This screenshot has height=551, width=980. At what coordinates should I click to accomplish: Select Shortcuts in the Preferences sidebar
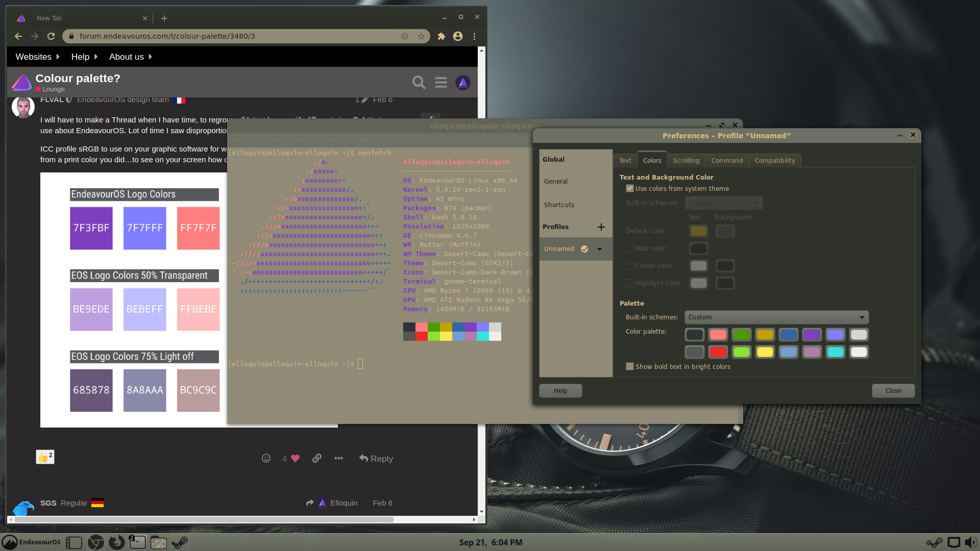click(x=559, y=205)
